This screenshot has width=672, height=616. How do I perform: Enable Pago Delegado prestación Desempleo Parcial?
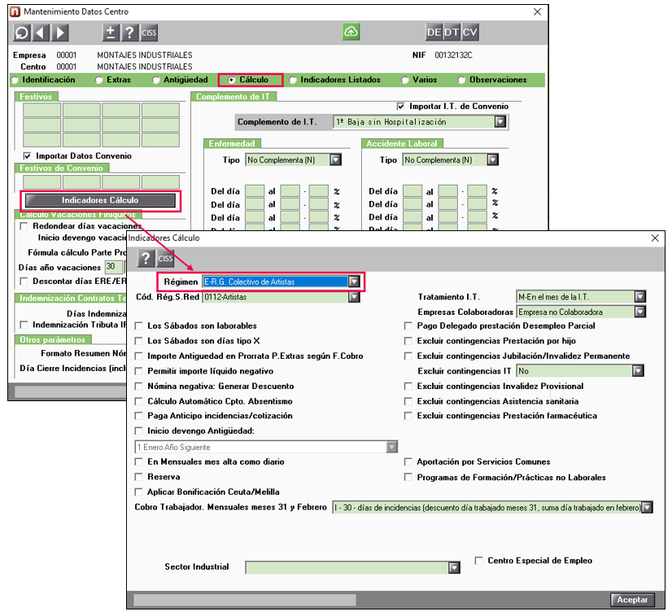pos(408,326)
